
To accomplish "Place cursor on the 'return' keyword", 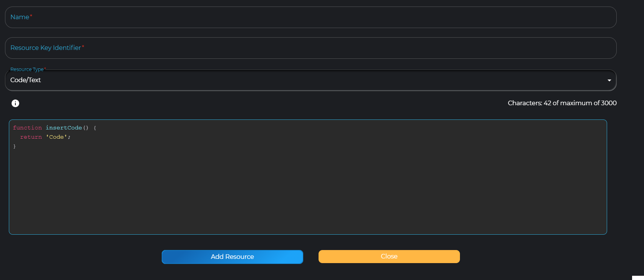I will click(31, 137).
